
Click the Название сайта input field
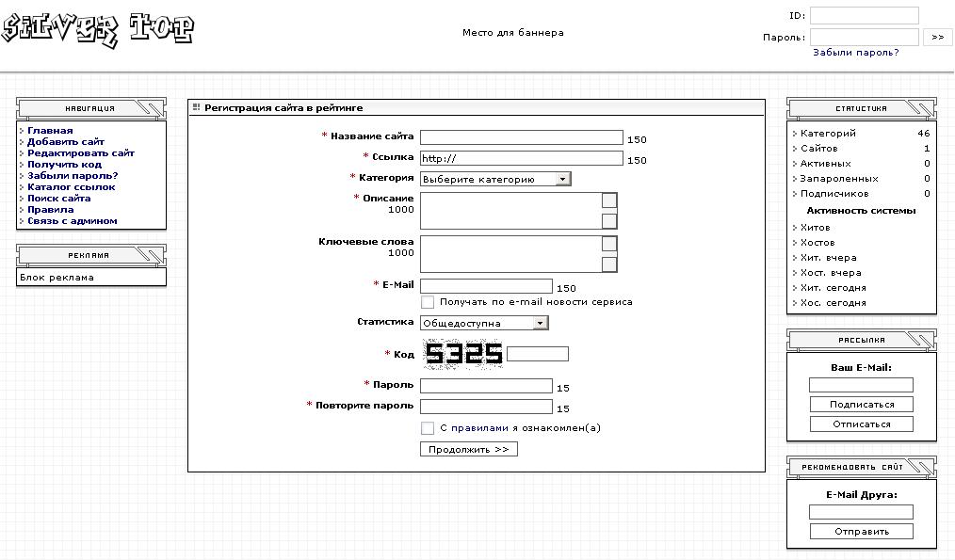(x=522, y=137)
